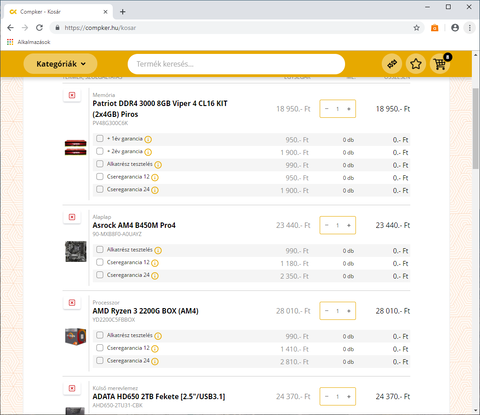The image size is (480, 415).
Task: Open the Chrome profile avatar icon
Action: click(x=455, y=28)
